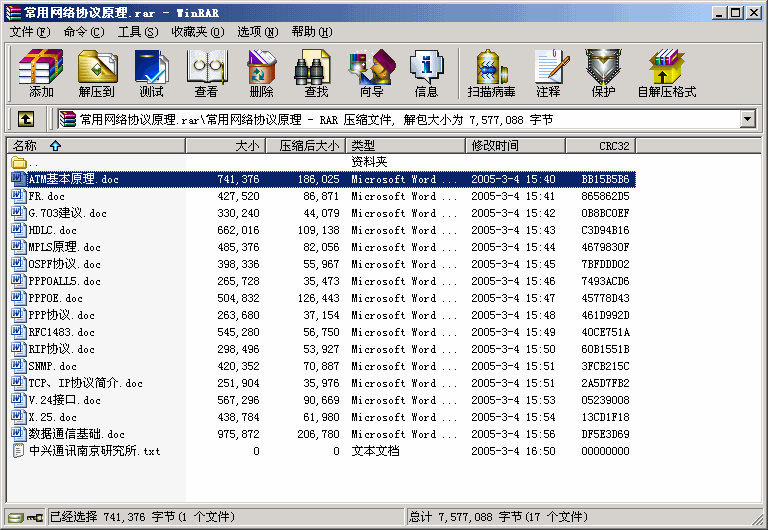Image resolution: width=768 pixels, height=530 pixels.
Task: Open the 文件(F) menu
Action: [30, 32]
